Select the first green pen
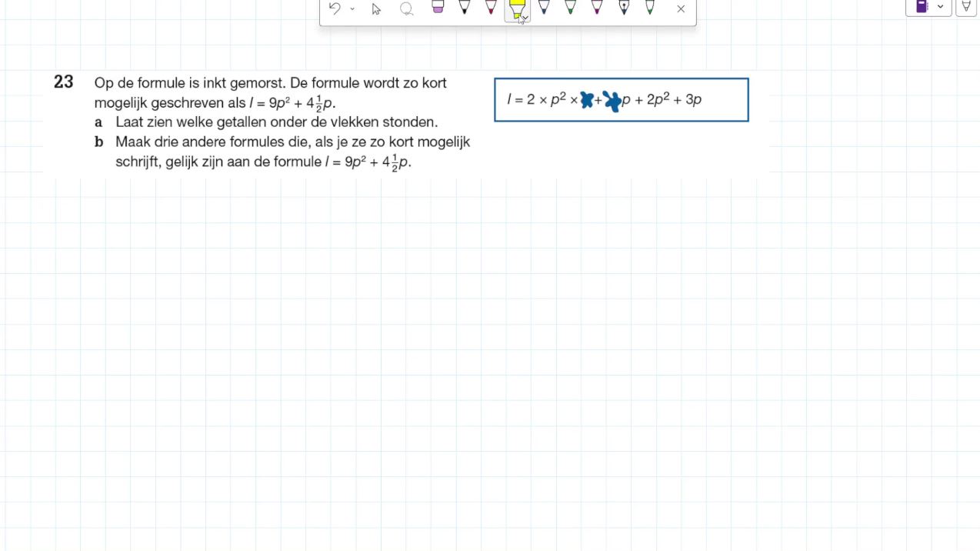Viewport: 980px width, 551px height. click(x=570, y=7)
